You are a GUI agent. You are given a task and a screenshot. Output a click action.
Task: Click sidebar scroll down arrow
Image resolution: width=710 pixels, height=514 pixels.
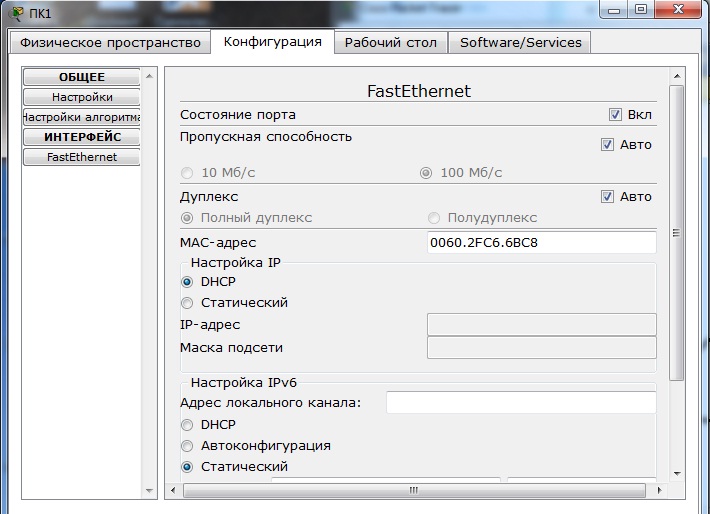(149, 490)
